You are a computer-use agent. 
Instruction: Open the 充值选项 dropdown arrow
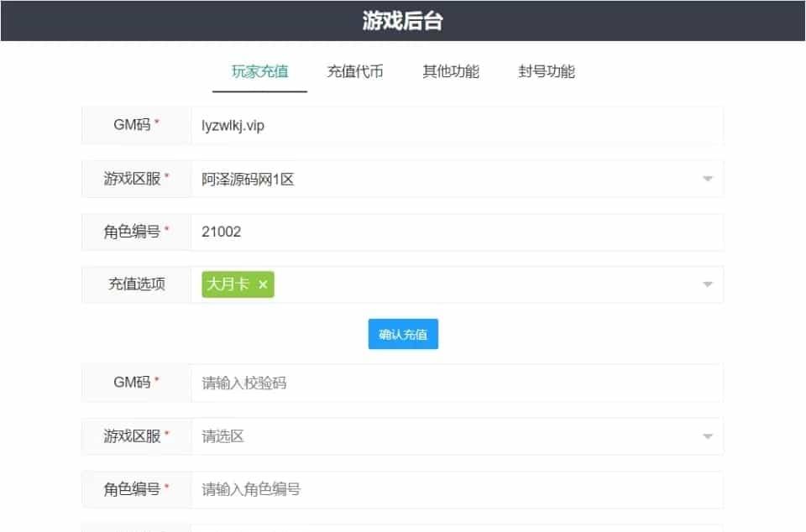click(x=707, y=285)
